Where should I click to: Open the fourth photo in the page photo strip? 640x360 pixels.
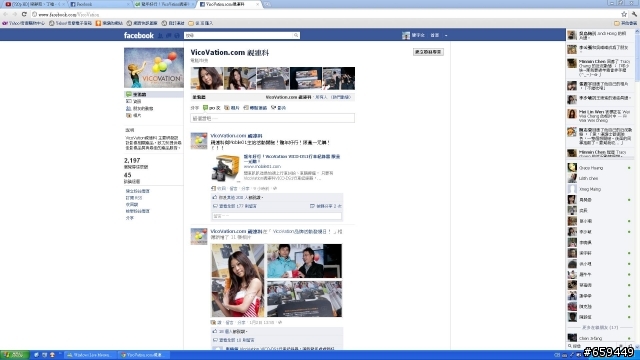306,78
